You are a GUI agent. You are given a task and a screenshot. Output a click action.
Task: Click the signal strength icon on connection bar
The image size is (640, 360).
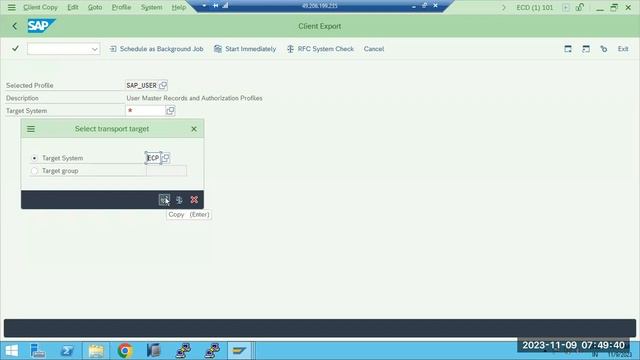(226, 6)
